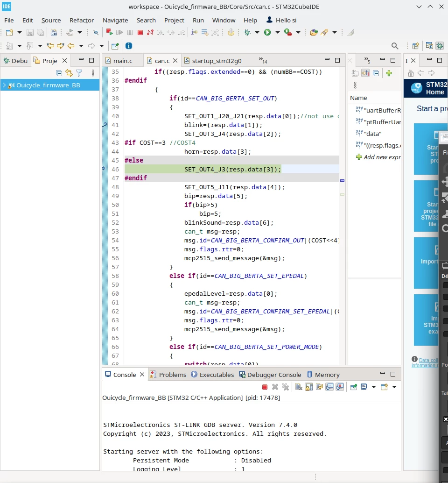Click the Step Over icon
This screenshot has height=483, width=448.
[171, 32]
